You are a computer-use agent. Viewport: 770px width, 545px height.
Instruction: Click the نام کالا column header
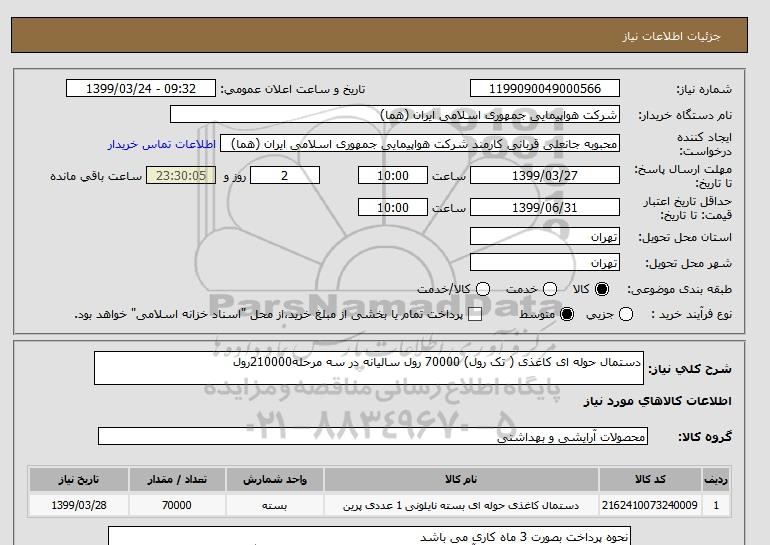coord(461,480)
